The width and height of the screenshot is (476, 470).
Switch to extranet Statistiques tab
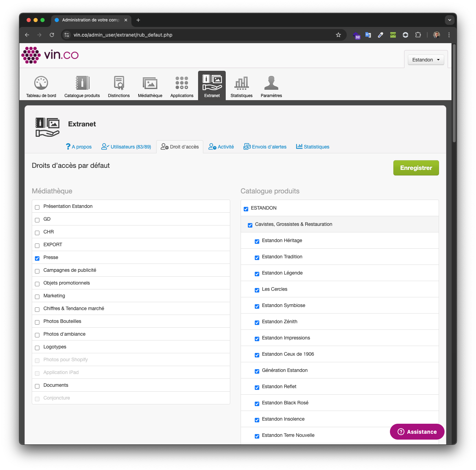tap(312, 147)
